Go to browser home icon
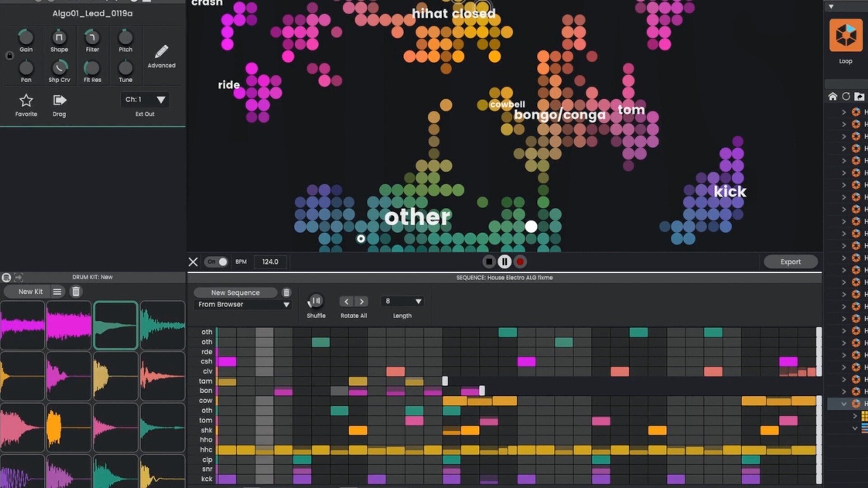Viewport: 868px width, 488px height. [832, 96]
